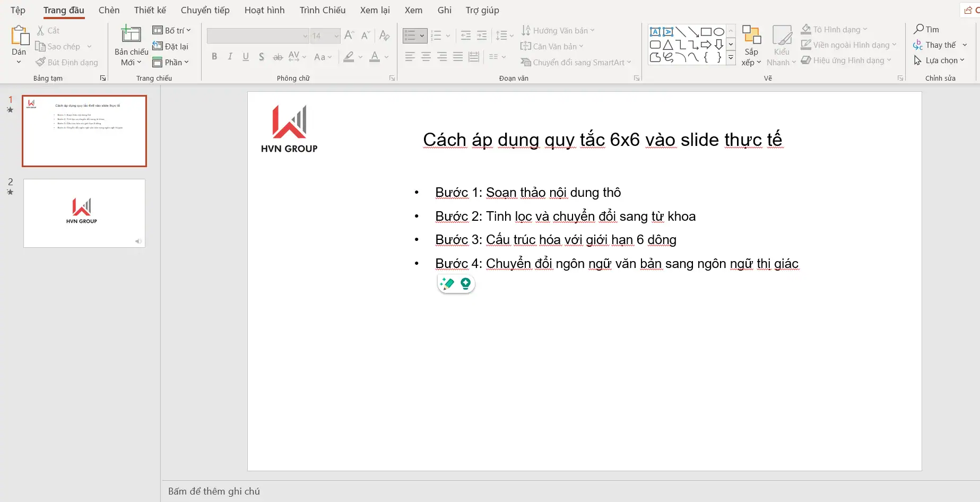This screenshot has height=502, width=980.
Task: Select slide 2 thumbnail with HVN logo
Action: (84, 213)
